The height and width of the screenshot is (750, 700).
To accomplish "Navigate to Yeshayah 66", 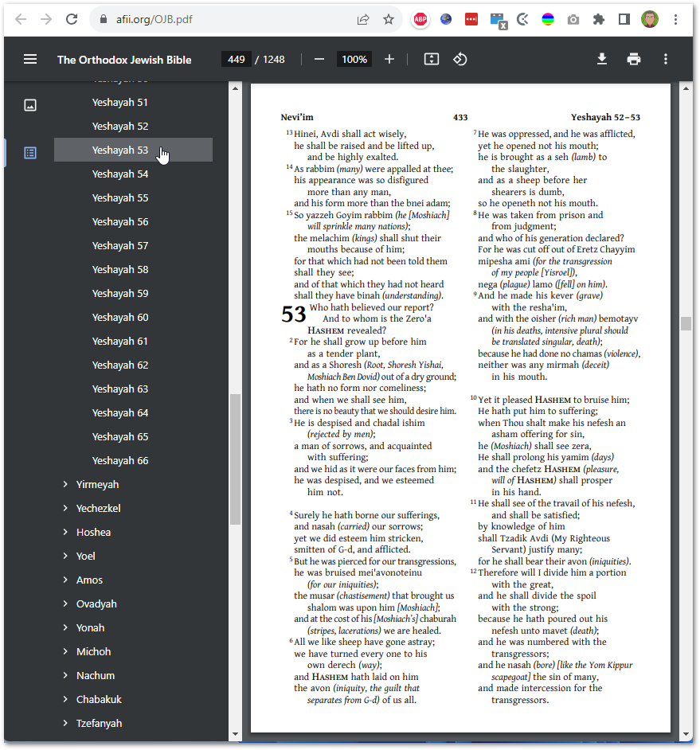I will [120, 461].
